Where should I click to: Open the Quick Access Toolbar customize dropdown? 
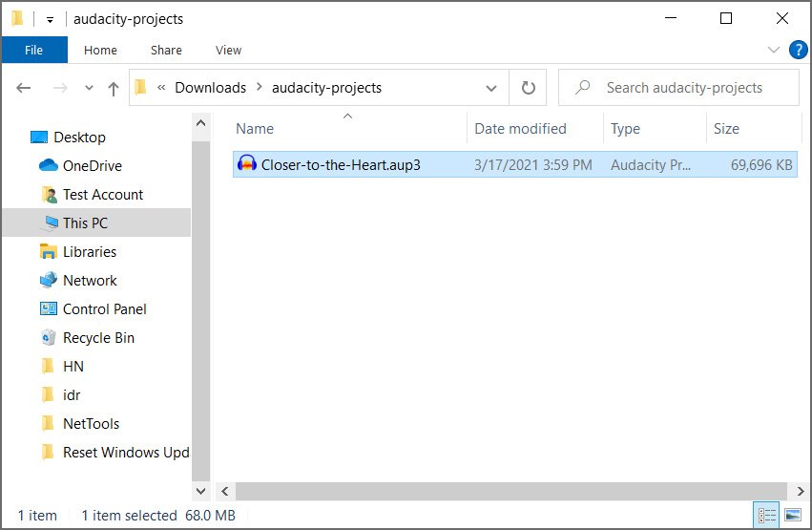click(x=50, y=19)
